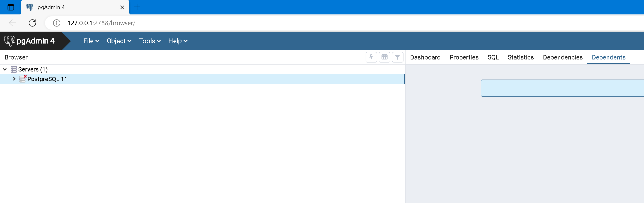Switch to the SQL tab
This screenshot has height=203, width=644.
click(493, 57)
